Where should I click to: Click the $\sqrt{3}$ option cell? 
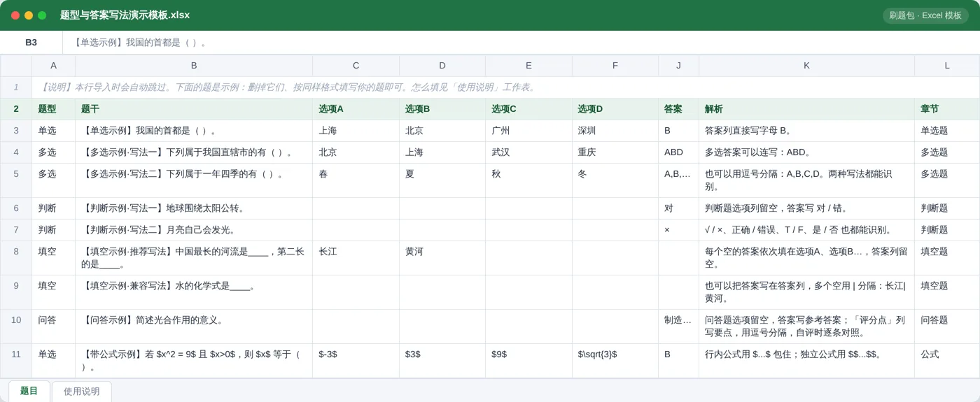615,361
